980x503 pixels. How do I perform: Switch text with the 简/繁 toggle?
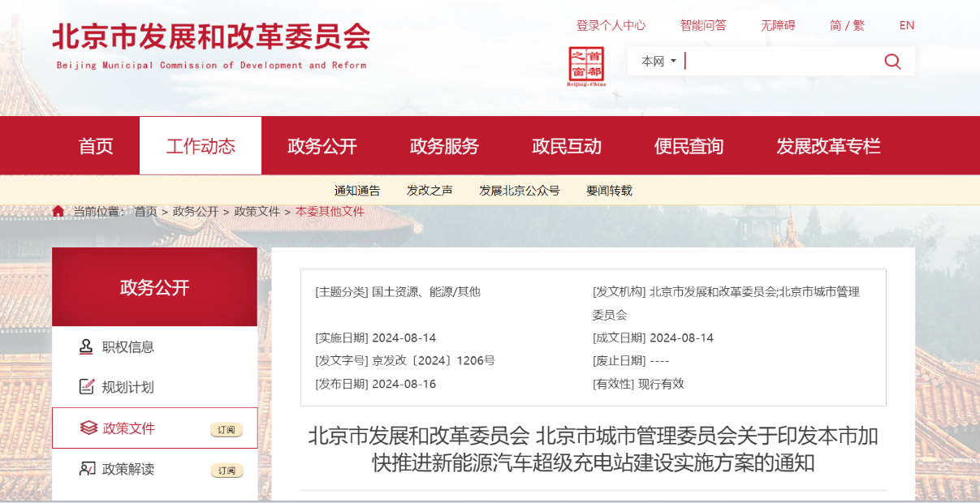[x=846, y=25]
